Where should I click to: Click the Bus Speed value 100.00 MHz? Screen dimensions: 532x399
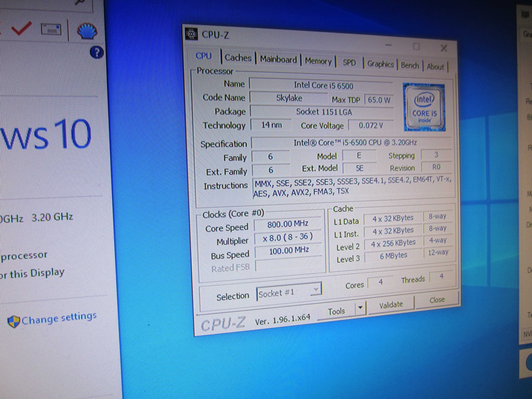point(288,251)
